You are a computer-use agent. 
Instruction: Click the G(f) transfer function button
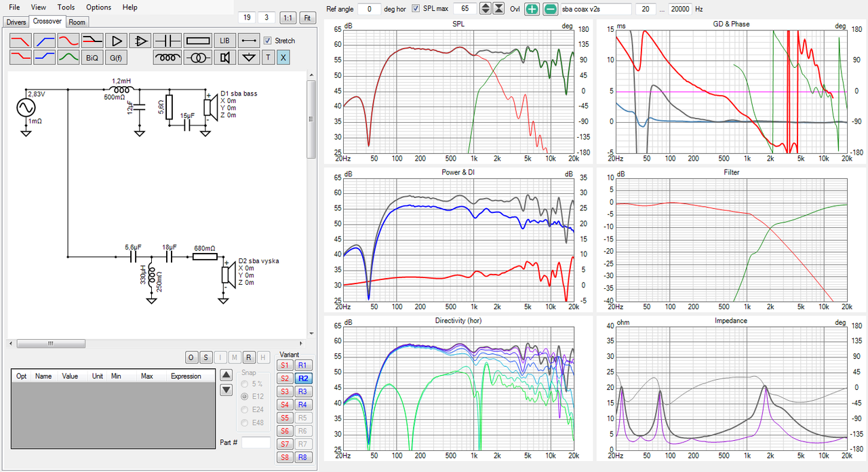tap(117, 58)
